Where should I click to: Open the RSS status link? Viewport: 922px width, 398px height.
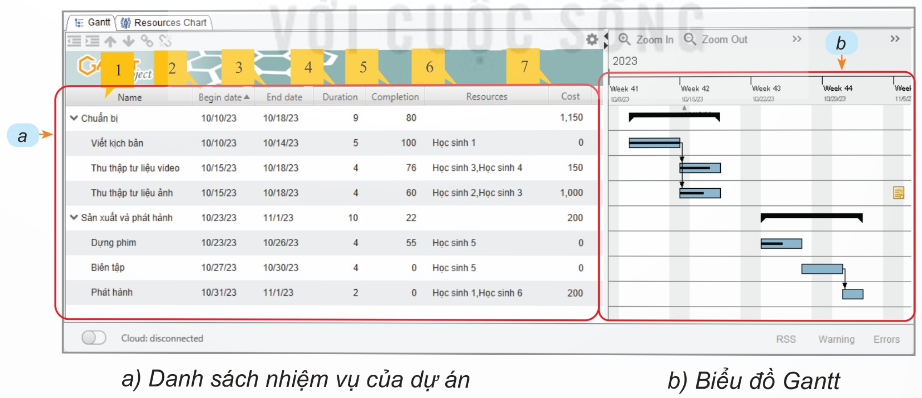tap(786, 339)
